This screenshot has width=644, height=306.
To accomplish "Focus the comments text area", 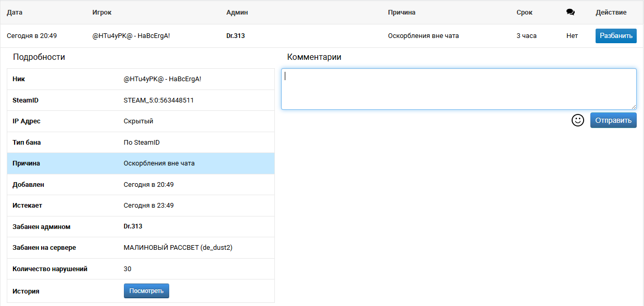I will (x=459, y=89).
